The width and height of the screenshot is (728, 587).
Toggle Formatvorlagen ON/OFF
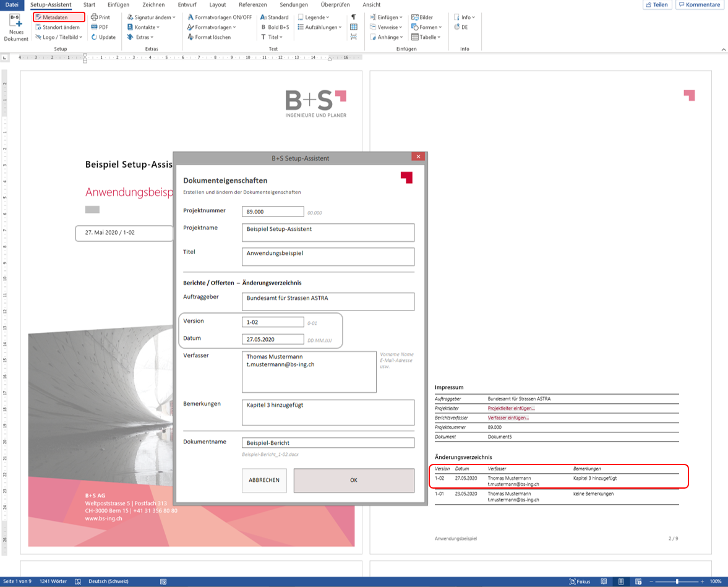pos(220,17)
